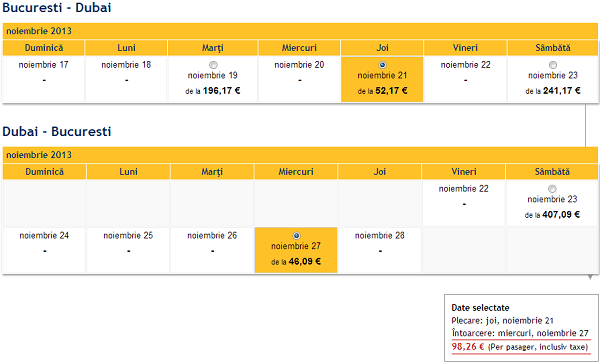Click the noiembrie 22 outbound Vineri cell

(465, 79)
